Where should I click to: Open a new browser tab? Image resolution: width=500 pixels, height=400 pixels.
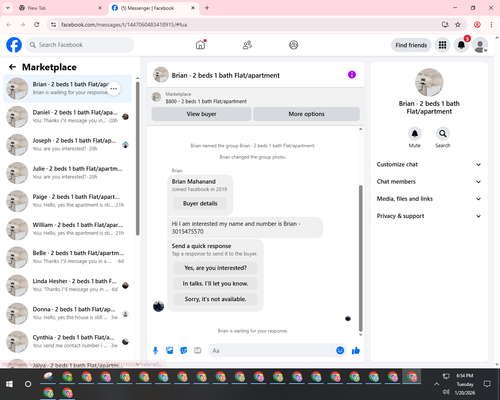[207, 8]
